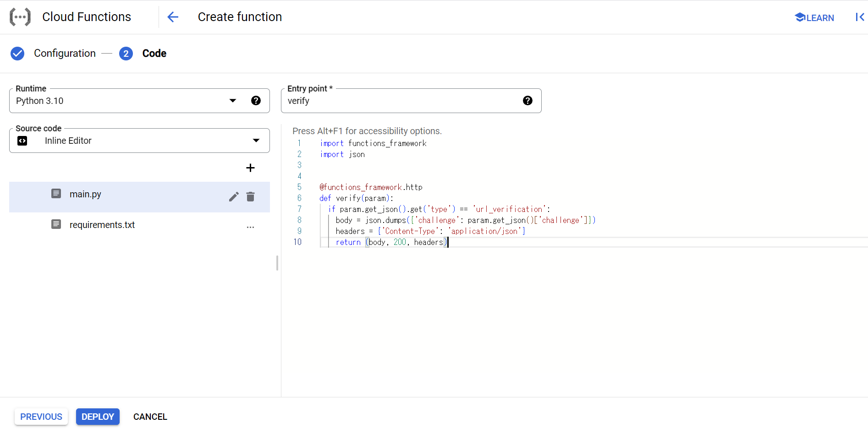Open the Entry point help icon
Screen dimensions: 868x434
pos(527,101)
